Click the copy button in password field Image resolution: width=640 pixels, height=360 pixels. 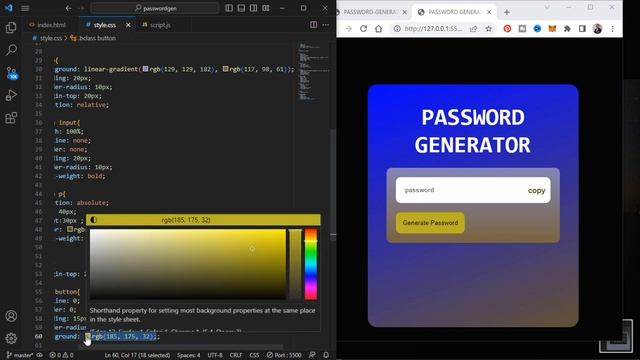(x=536, y=191)
